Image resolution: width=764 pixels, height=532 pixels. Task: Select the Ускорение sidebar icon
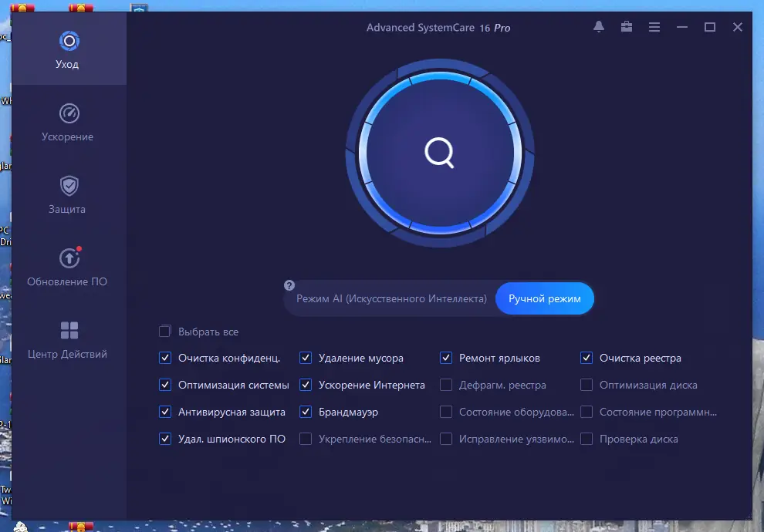(x=67, y=121)
